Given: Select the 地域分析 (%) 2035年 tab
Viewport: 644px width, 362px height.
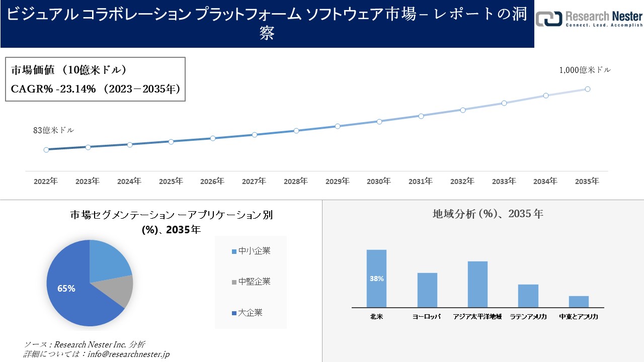Looking at the screenshot, I should [487, 213].
